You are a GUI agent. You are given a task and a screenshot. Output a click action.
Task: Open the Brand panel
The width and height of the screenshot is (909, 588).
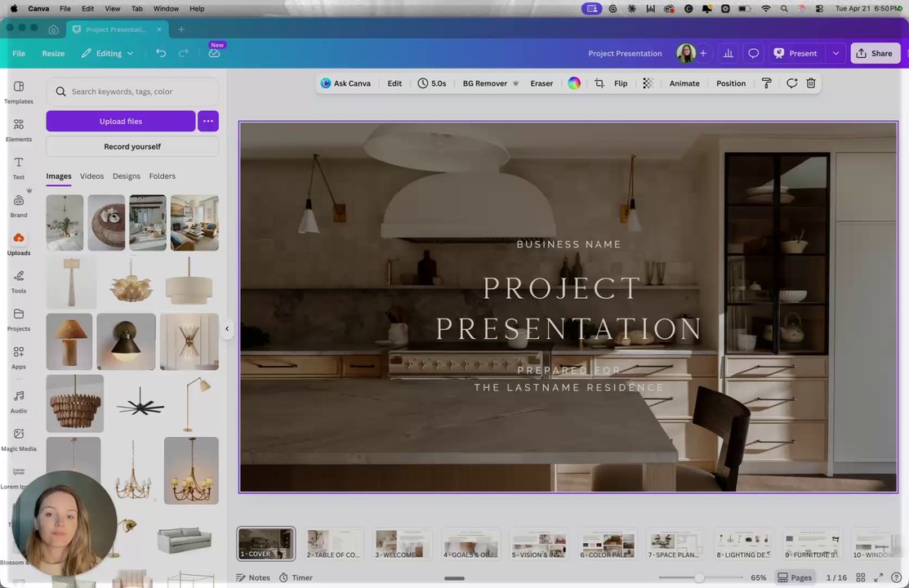tap(19, 206)
